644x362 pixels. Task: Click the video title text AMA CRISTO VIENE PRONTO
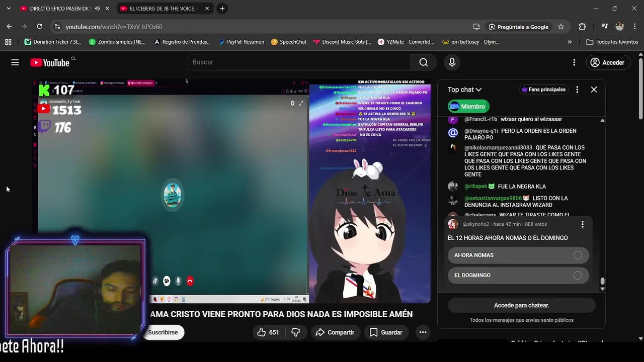pyautogui.click(x=281, y=314)
